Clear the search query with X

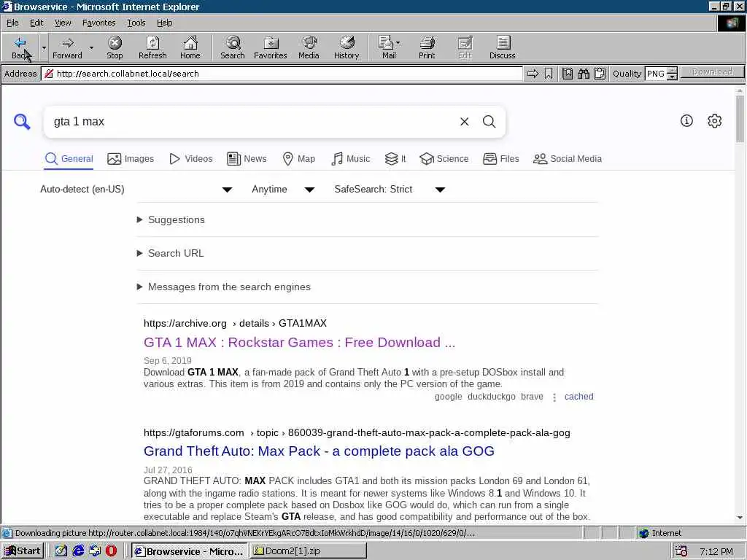(464, 122)
